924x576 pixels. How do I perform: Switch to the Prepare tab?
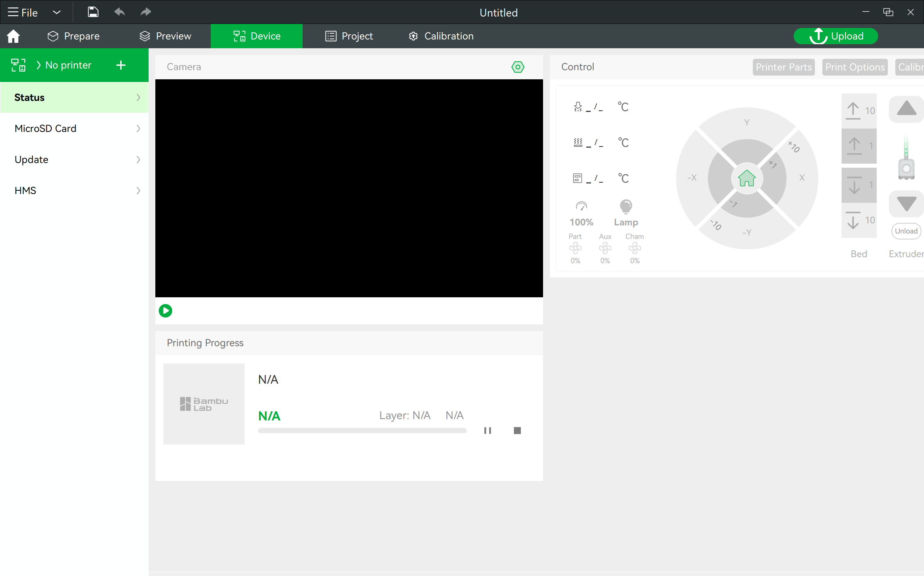74,36
